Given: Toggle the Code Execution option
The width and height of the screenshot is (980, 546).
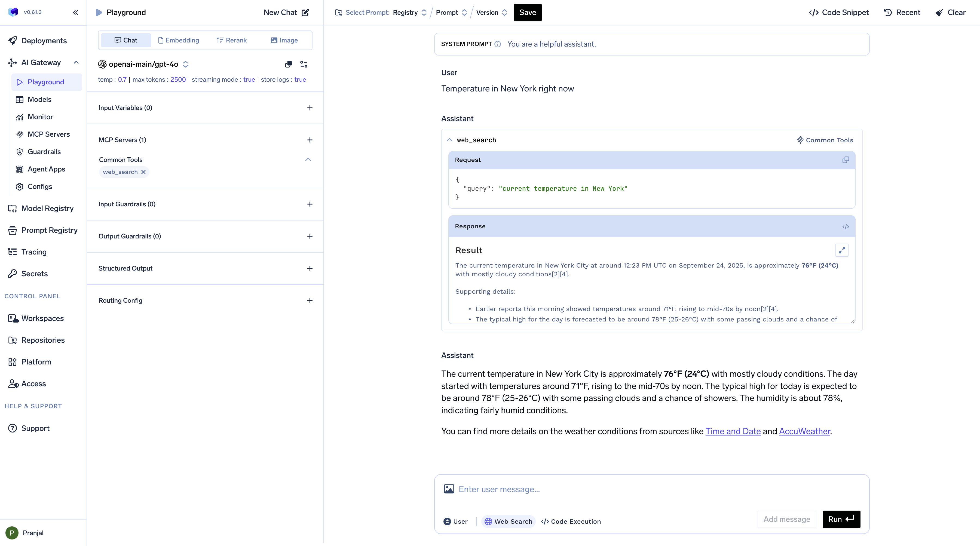Looking at the screenshot, I should 571,521.
